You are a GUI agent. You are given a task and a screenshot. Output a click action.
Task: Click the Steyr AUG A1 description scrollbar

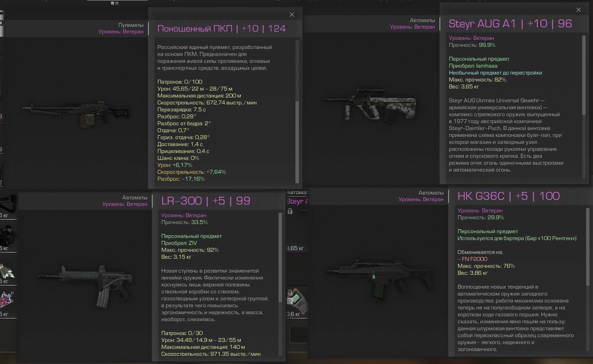[583, 106]
